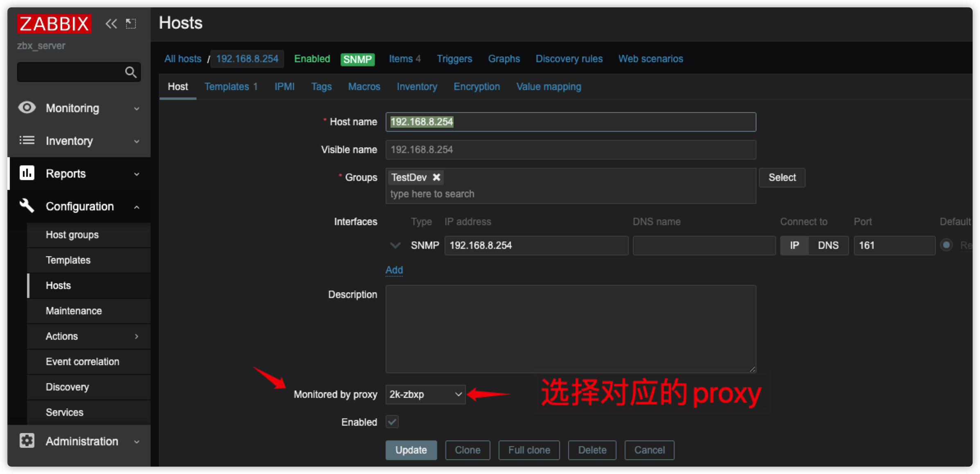Switch to the Tags tab
980x474 pixels.
(321, 87)
